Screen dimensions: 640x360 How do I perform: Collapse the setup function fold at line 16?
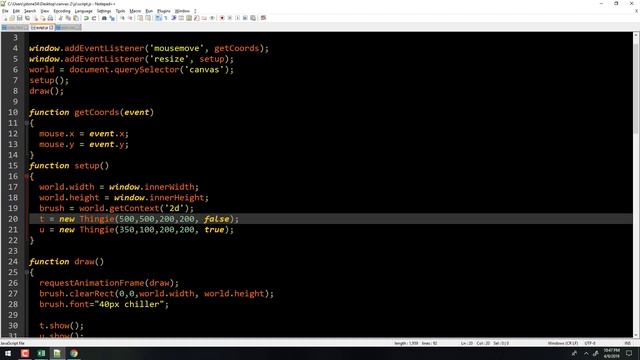click(x=27, y=176)
